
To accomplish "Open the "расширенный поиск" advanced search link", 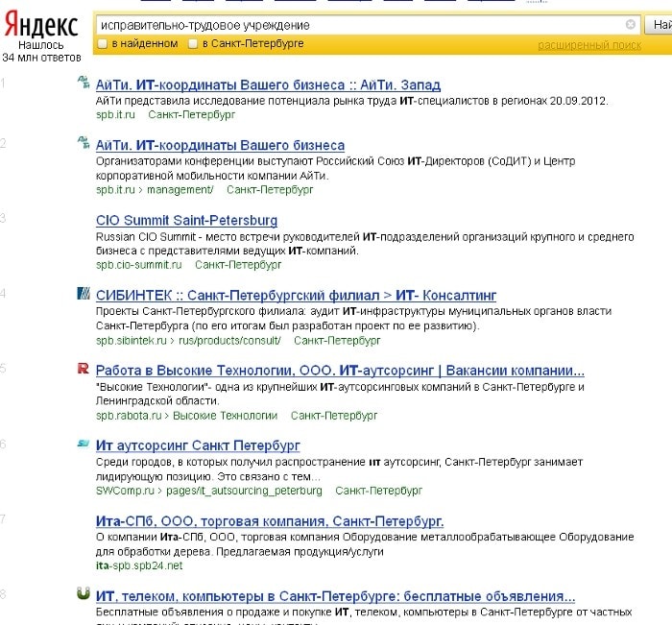I will tap(588, 45).
